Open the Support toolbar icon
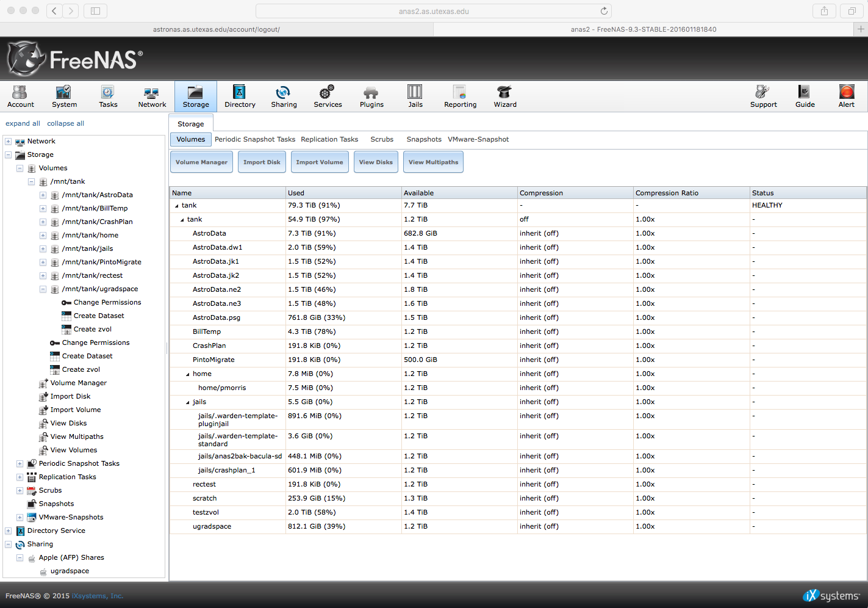The image size is (868, 608). tap(763, 96)
